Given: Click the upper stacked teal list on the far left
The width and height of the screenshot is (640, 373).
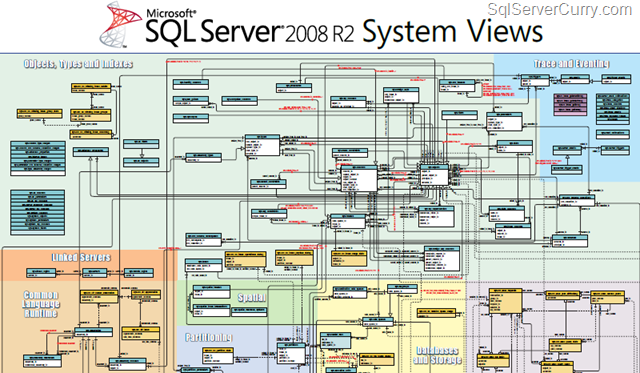Looking at the screenshot, I should pyautogui.click(x=38, y=158).
